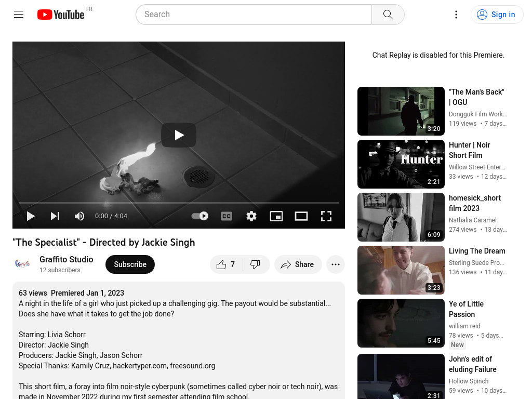Click william reid channel name
Image resolution: width=532 pixels, height=399 pixels.
coord(464,326)
